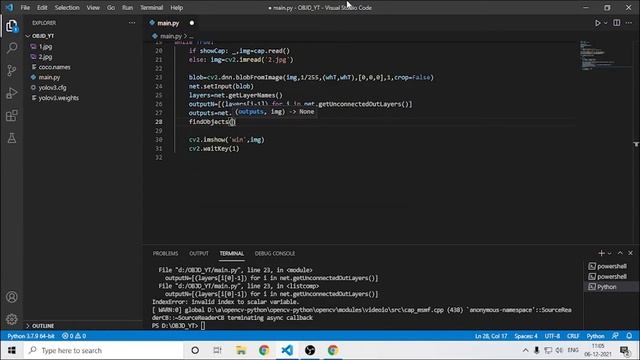Screen dimensions: 640x360
Task: Click the Type here to search box
Action: click(x=104, y=350)
